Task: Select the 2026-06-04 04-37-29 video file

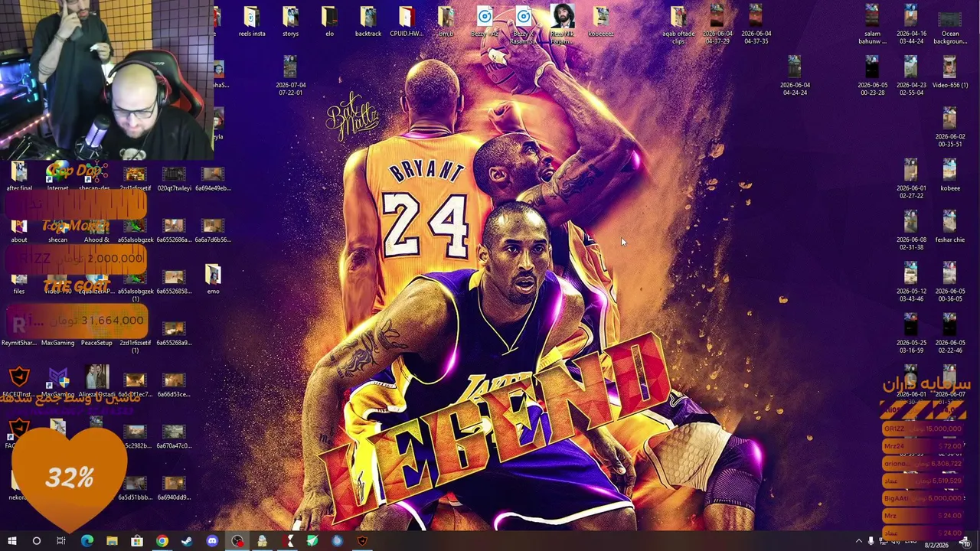Action: click(717, 25)
